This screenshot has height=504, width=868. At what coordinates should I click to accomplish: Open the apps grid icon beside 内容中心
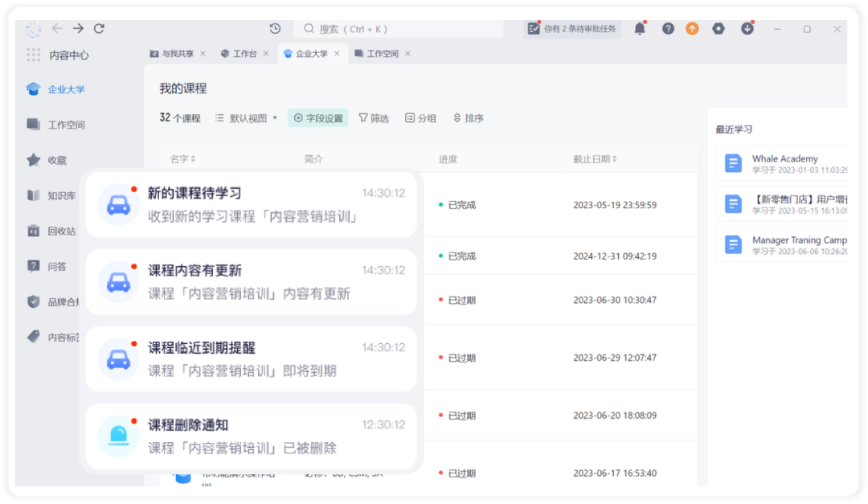pyautogui.click(x=33, y=55)
